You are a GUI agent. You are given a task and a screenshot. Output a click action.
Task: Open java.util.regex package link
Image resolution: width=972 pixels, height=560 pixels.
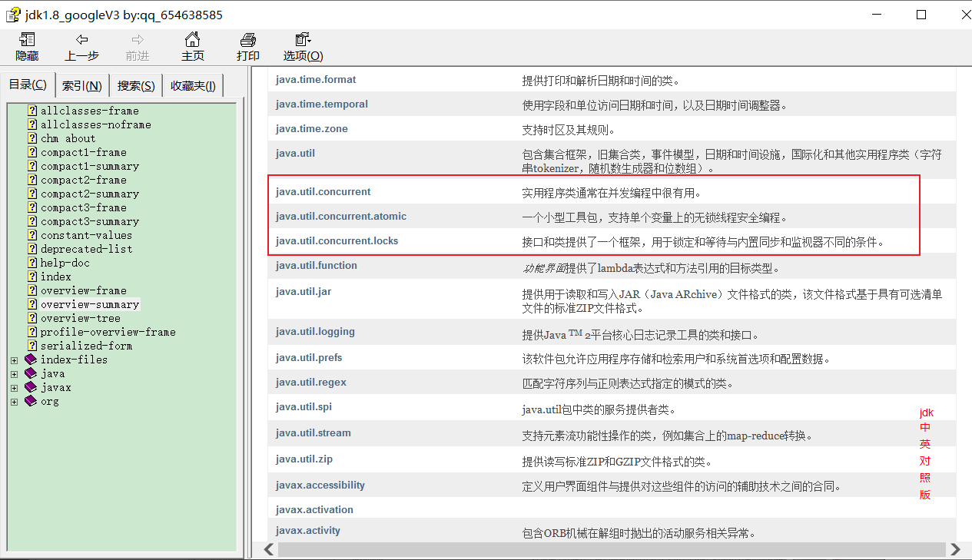(x=311, y=382)
